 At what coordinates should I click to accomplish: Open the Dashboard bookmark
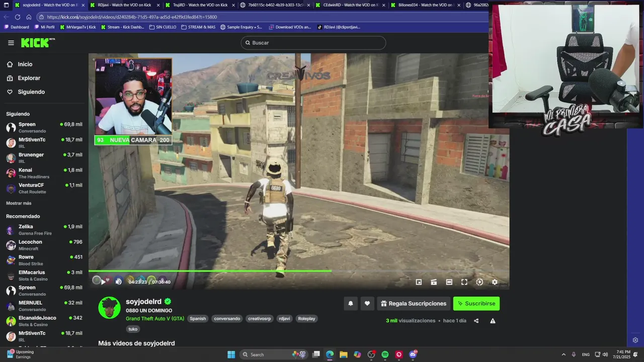click(x=17, y=27)
